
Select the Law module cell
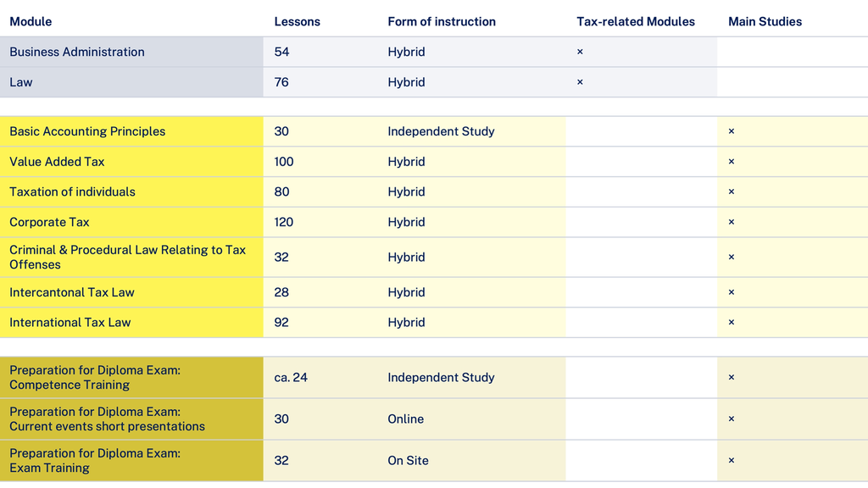click(21, 82)
